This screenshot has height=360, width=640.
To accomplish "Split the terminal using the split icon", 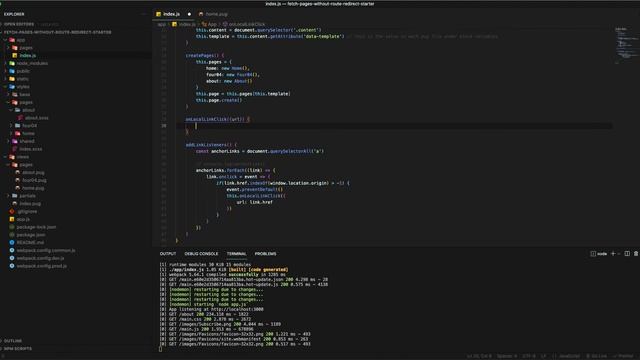I will coord(627,253).
